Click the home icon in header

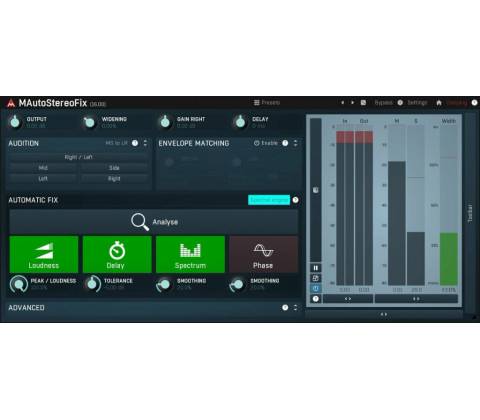(439, 103)
